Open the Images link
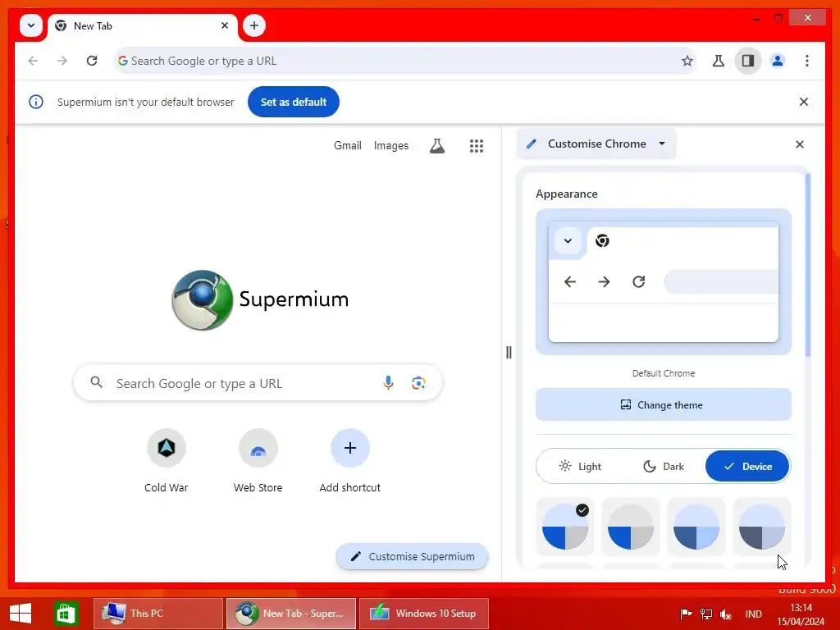Image resolution: width=840 pixels, height=630 pixels. (391, 146)
